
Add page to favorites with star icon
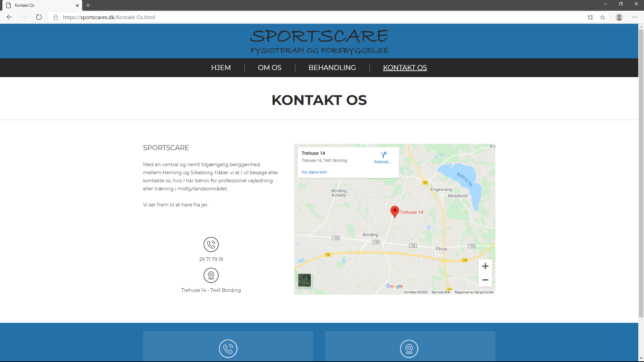point(602,17)
